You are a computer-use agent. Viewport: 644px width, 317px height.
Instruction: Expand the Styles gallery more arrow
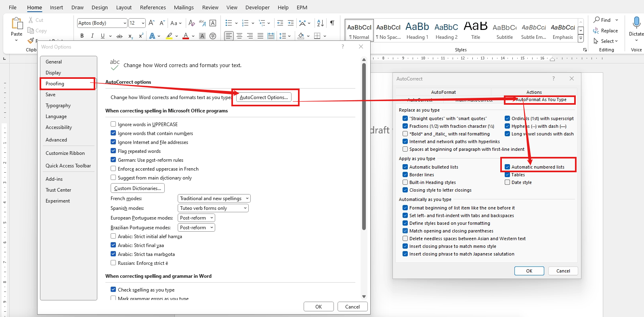(581, 38)
